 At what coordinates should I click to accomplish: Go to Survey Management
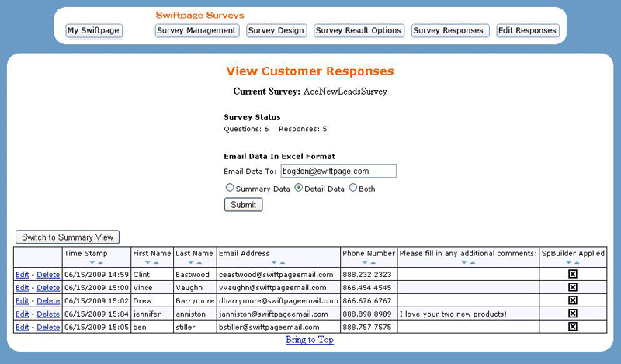tap(197, 30)
